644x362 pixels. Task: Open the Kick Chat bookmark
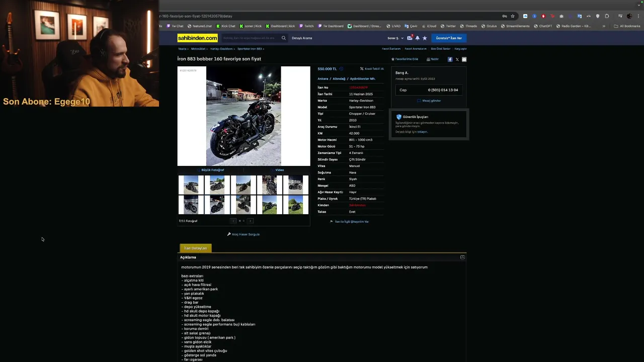tap(226, 26)
